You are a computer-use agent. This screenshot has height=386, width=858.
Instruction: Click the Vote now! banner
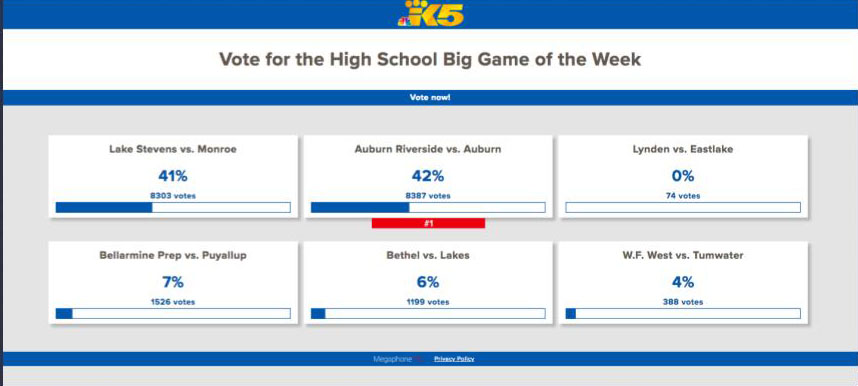pos(430,97)
